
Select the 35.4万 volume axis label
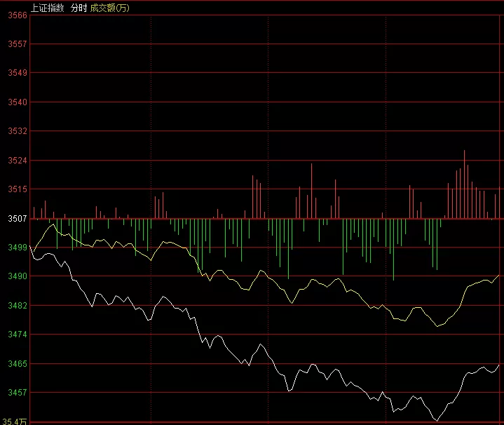(14, 421)
